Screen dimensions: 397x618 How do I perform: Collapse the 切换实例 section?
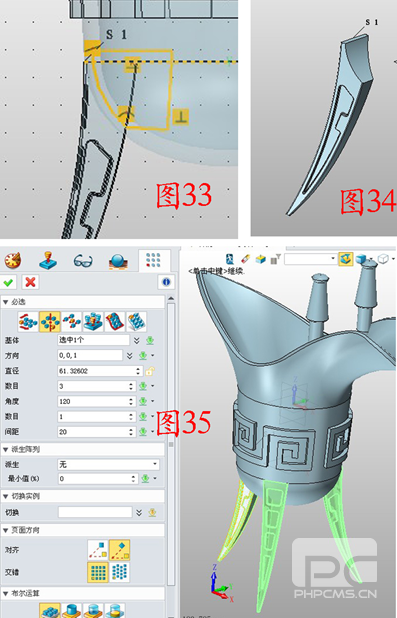(6, 496)
